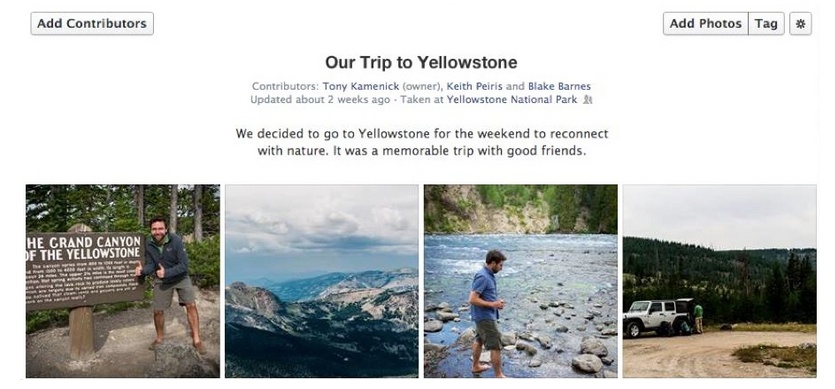The width and height of the screenshot is (835, 389).
Task: Visit Blake Barnes profile link
Action: tap(559, 86)
